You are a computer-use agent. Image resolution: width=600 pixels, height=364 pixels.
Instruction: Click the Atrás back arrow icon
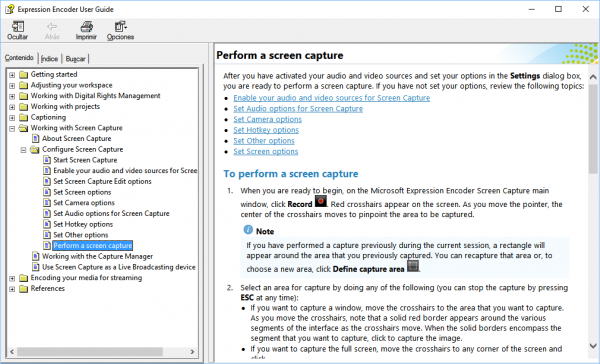[x=52, y=26]
